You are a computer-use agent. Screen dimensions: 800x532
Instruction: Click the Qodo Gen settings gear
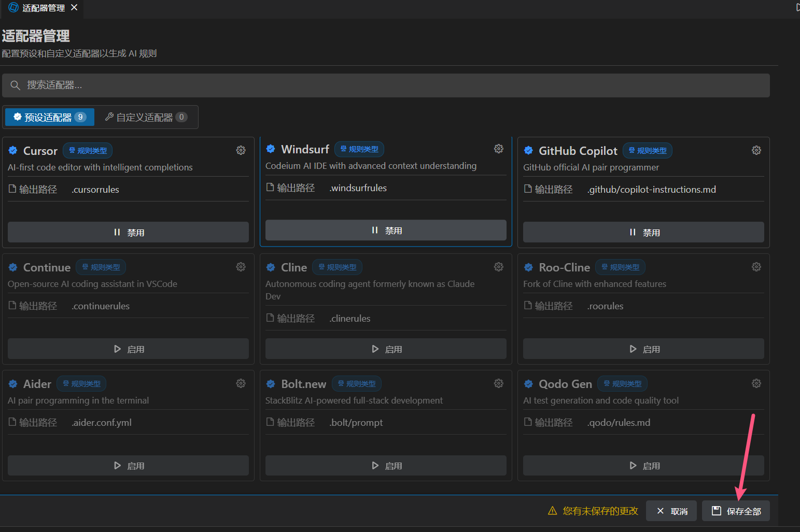coord(756,383)
